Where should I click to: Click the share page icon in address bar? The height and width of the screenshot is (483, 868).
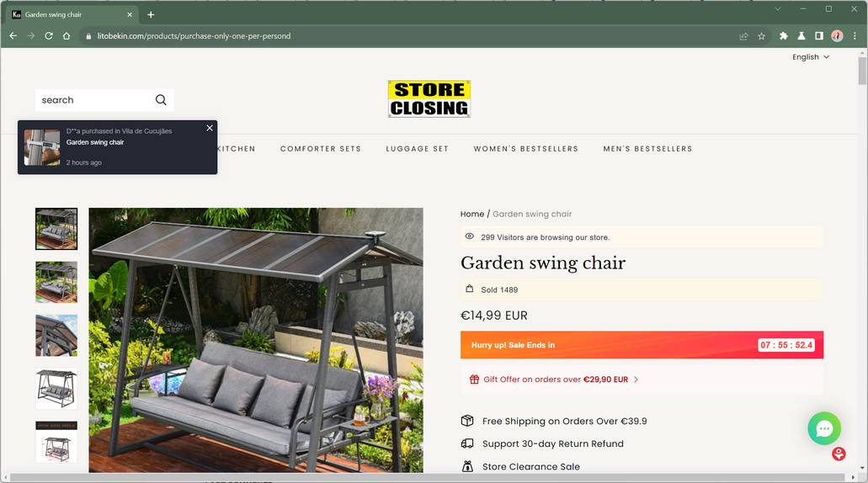[743, 36]
